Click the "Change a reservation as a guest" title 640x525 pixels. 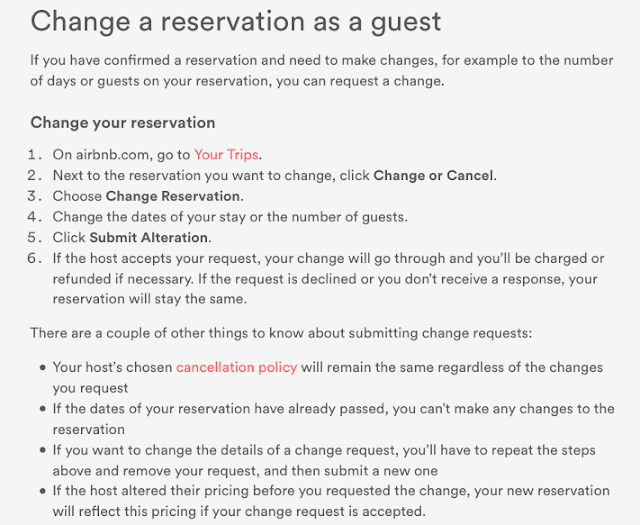(235, 20)
